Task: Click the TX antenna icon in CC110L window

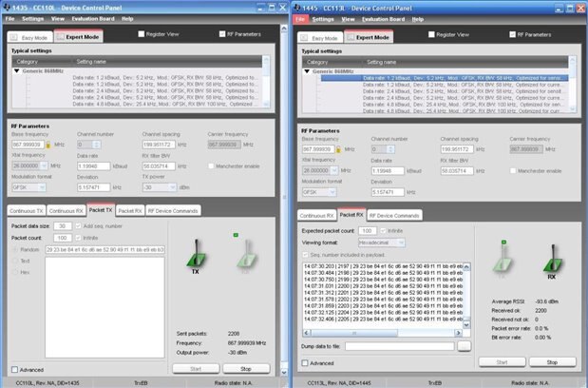Action: point(196,255)
